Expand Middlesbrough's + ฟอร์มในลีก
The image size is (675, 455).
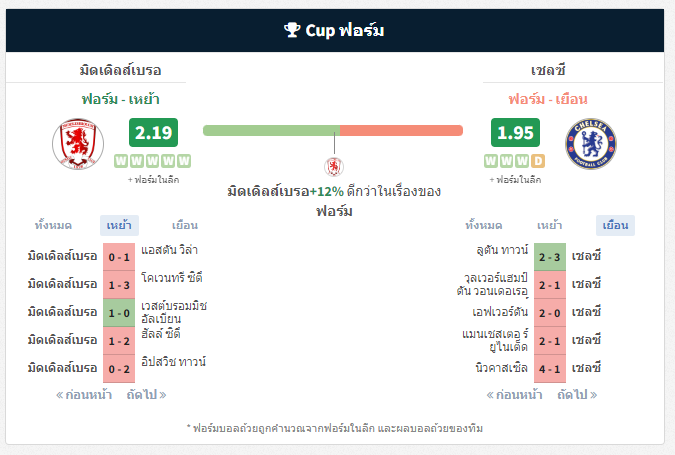tap(153, 180)
